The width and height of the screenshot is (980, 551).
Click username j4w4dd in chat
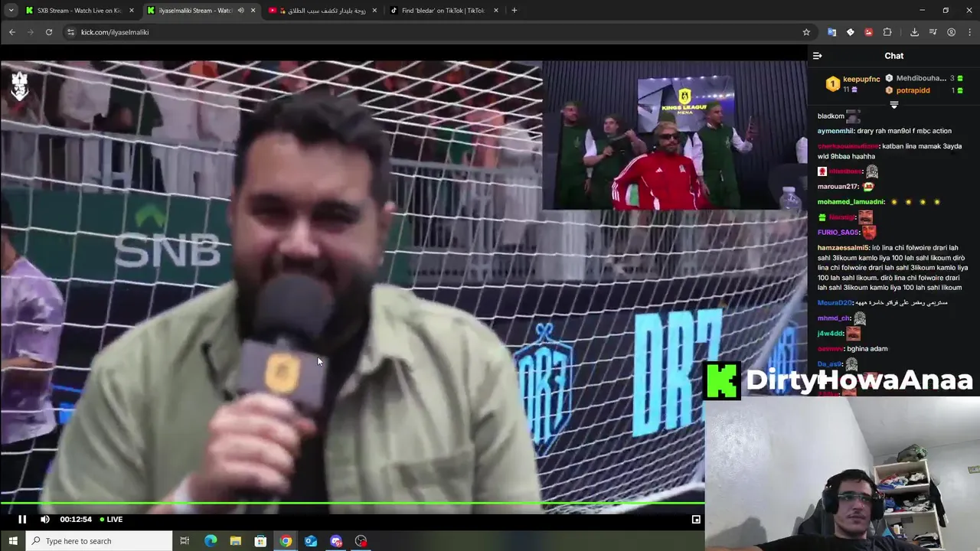830,333
